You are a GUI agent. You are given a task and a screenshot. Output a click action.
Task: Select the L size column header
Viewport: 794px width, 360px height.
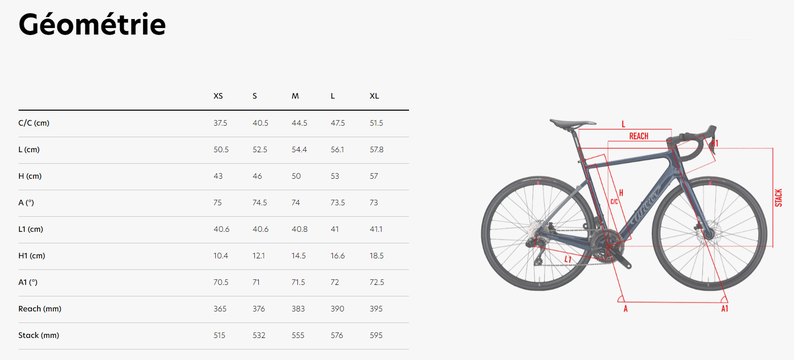pyautogui.click(x=333, y=96)
